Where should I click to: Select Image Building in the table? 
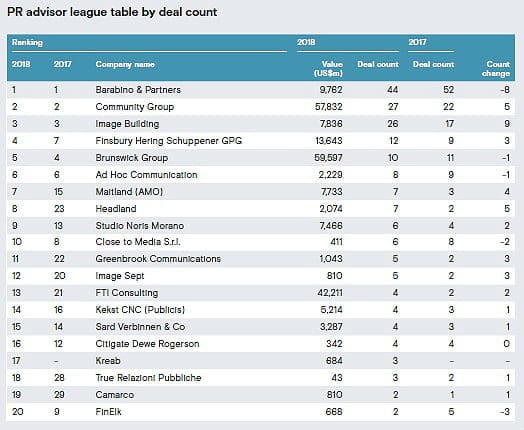tap(127, 124)
